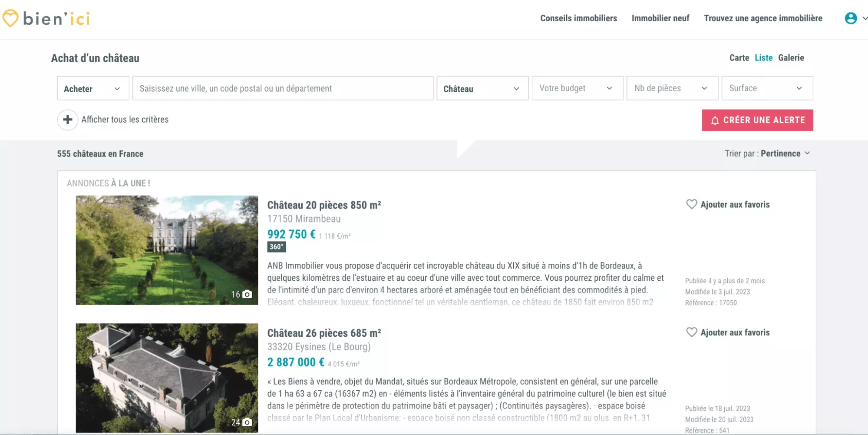
Task: Open the 360° virtual tour badge
Action: point(276,247)
